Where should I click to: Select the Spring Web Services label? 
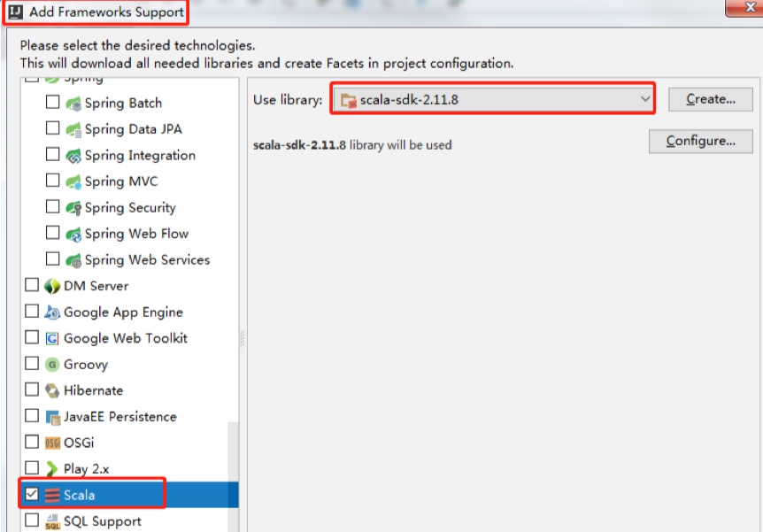point(148,260)
